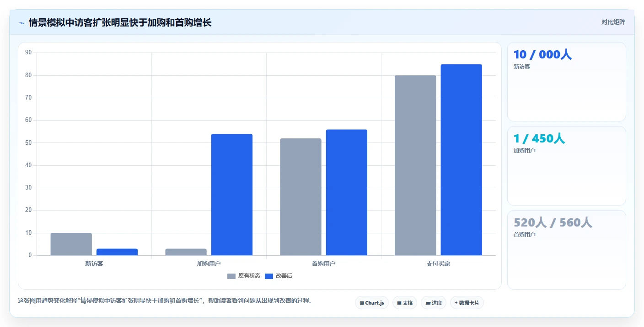This screenshot has height=327, width=644.
Task: Click the 新访客 label in the stat card
Action: tap(522, 67)
